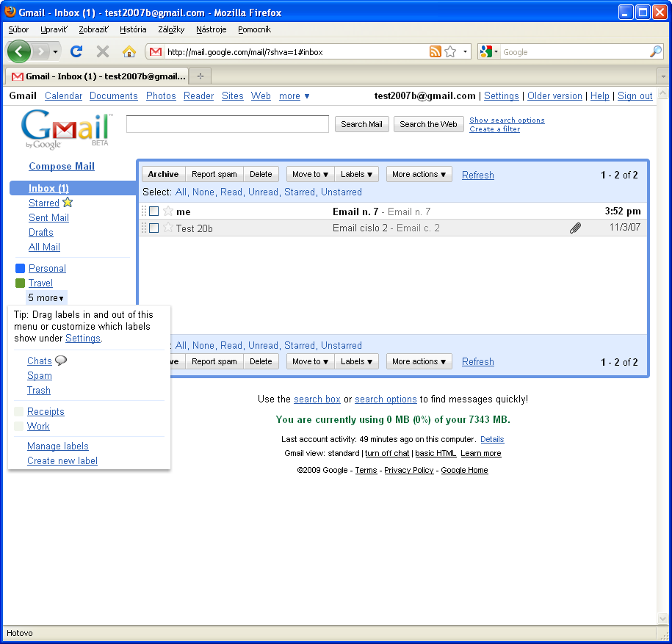672x644 pixels.
Task: Expand the 'more' Google services dropdown
Action: pyautogui.click(x=294, y=96)
